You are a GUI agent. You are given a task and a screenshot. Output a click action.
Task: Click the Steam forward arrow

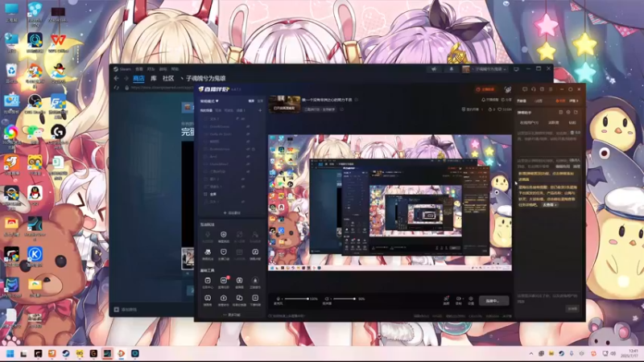point(126,78)
